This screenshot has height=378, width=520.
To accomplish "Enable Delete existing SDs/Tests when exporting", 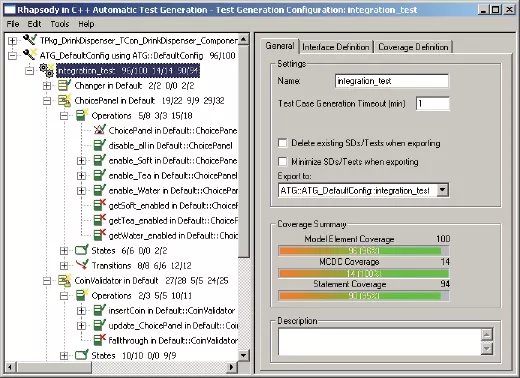I will (x=282, y=143).
